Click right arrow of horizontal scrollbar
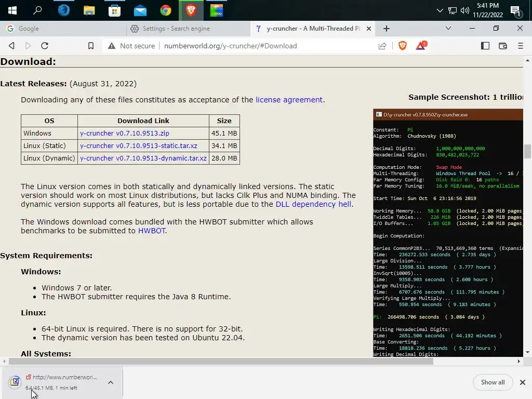 click(x=519, y=362)
